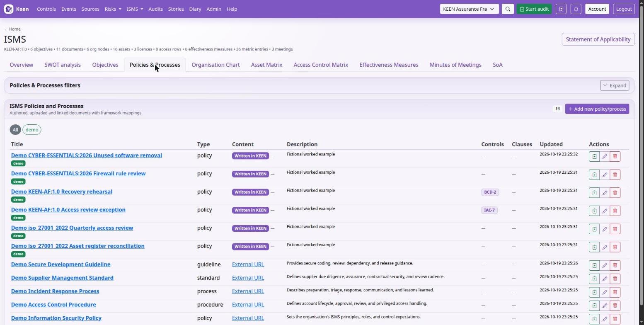Screen dimensions: 644x325
Task: Edit Demo Access review exception row
Action: coord(605,211)
